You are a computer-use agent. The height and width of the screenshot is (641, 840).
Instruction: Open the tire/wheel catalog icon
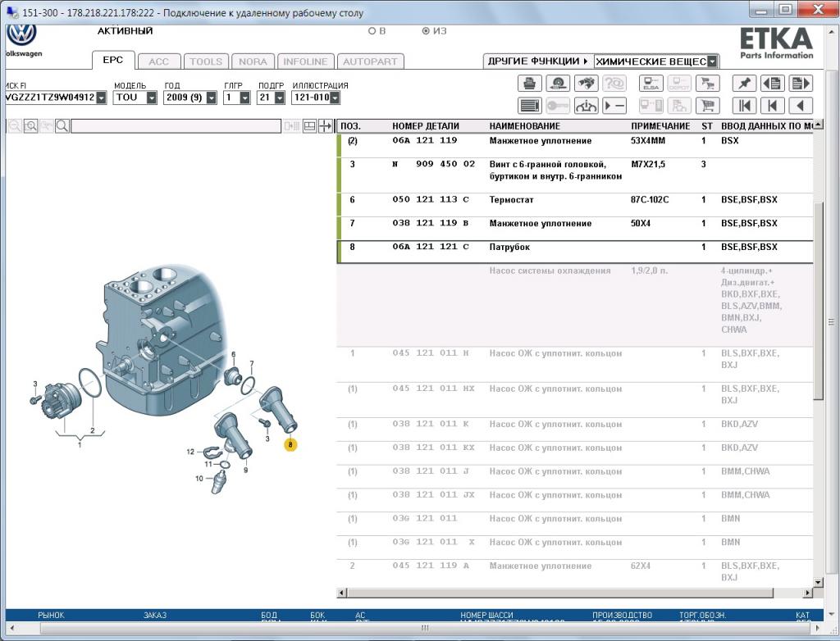(558, 84)
